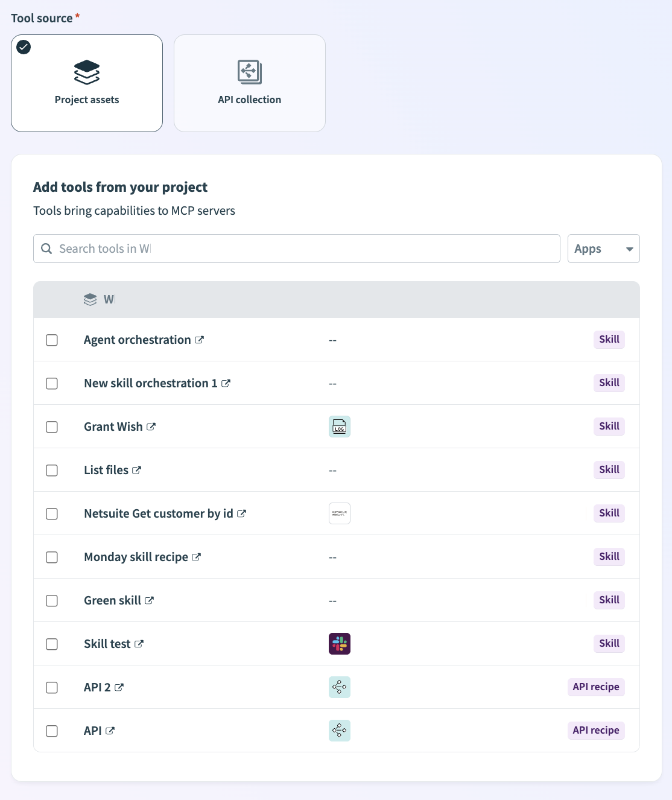
Task: Click the Netsuite Get customer by id link
Action: coord(159,513)
